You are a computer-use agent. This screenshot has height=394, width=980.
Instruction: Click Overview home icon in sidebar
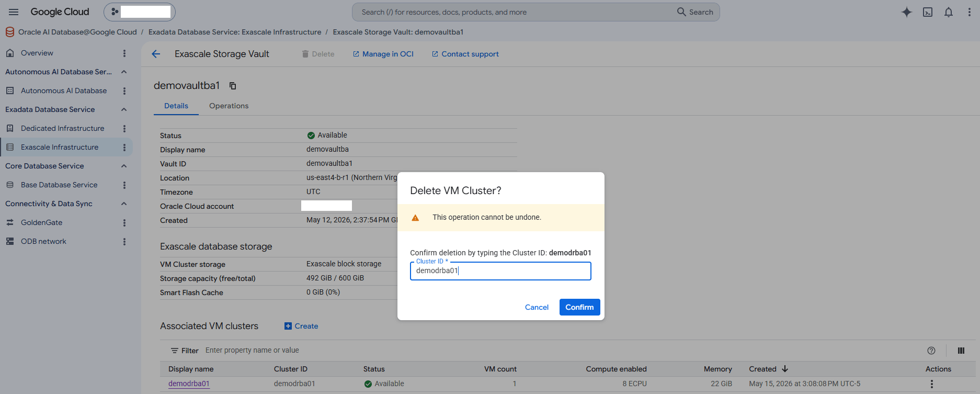pyautogui.click(x=10, y=53)
